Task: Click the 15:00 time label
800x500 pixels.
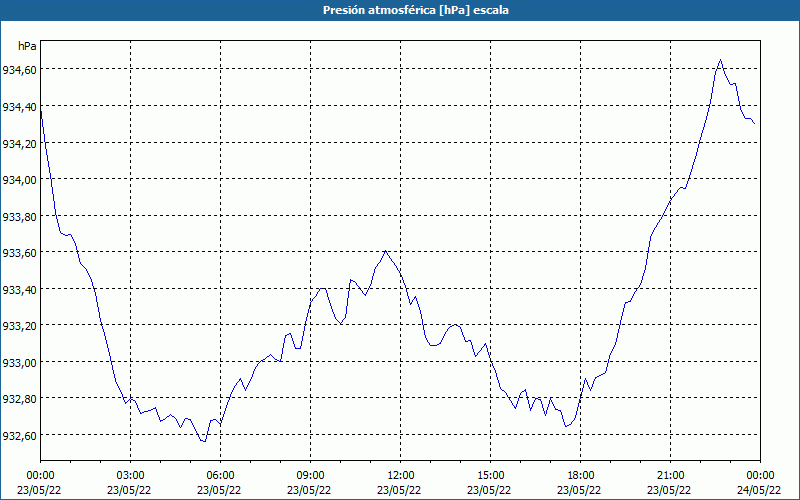Action: tap(490, 476)
